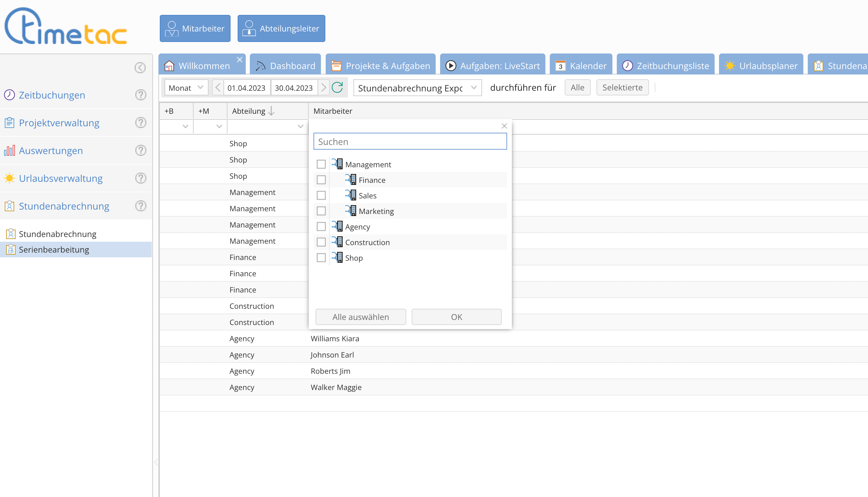Click the Mitarbeiter role button
Screen dimensions: 868x497
pos(195,28)
